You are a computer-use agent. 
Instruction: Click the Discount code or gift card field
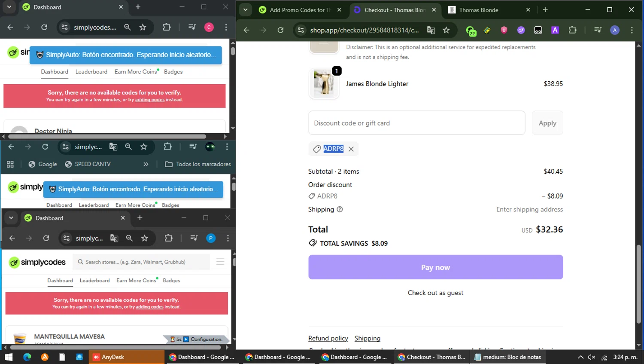point(416,123)
